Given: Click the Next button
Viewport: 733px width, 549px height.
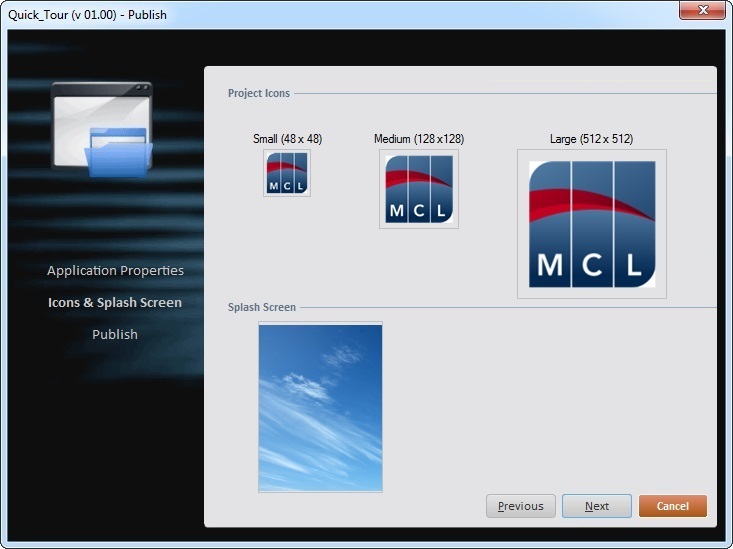Looking at the screenshot, I should [x=597, y=506].
